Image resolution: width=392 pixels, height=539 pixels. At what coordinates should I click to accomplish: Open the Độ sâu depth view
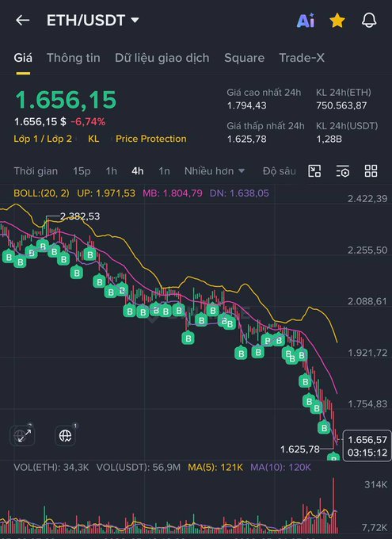tap(279, 171)
